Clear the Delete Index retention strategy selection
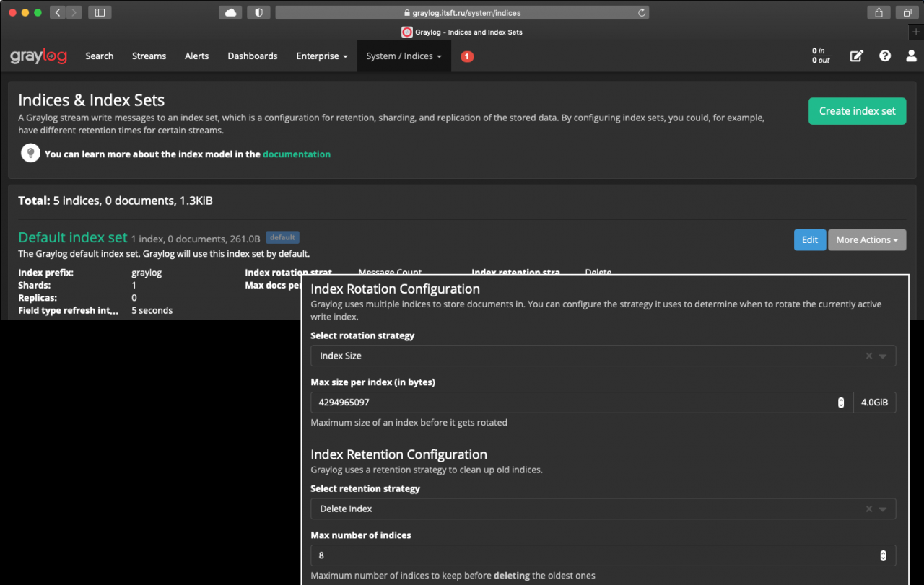Viewport: 924px width, 585px height. point(869,509)
